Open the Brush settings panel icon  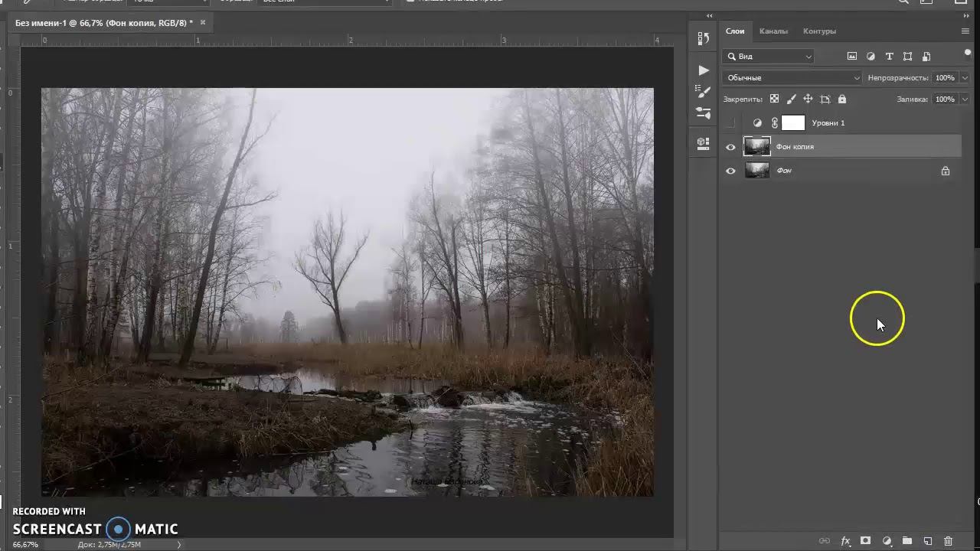pos(704,112)
